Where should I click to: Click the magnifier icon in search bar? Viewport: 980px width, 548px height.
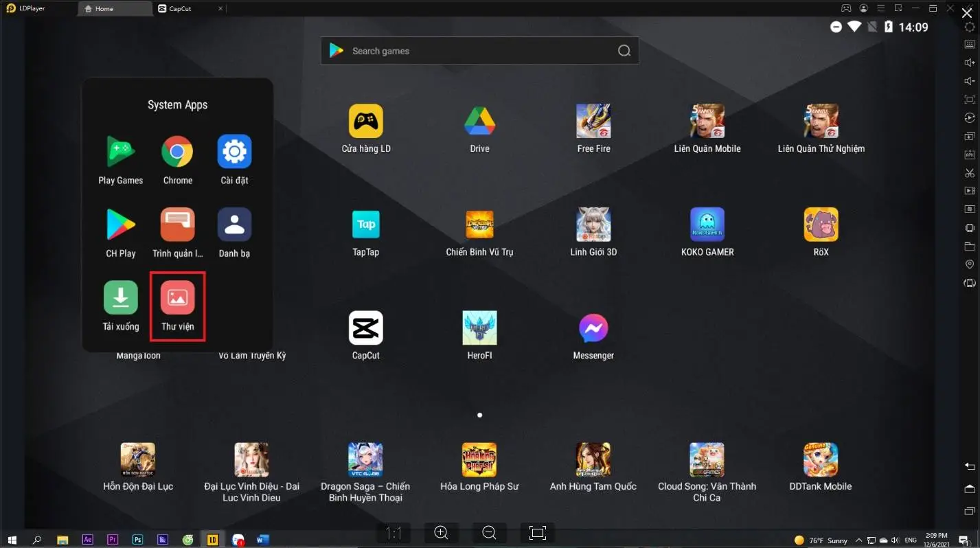[x=624, y=51]
